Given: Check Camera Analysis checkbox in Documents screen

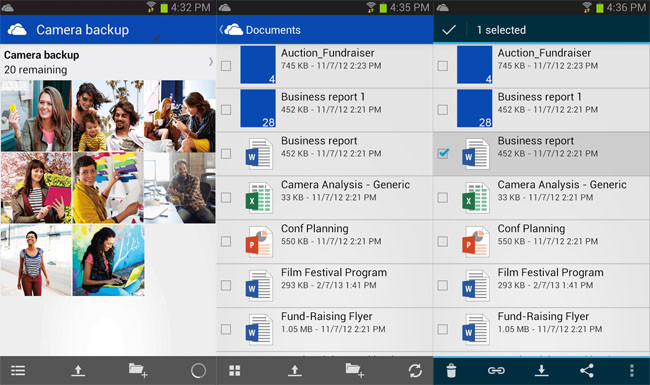Looking at the screenshot, I should [226, 198].
